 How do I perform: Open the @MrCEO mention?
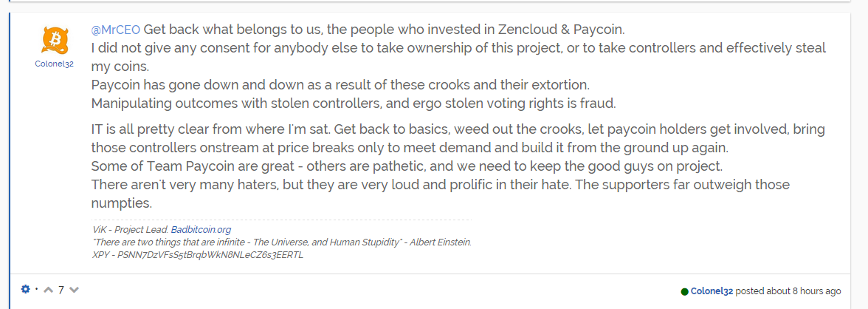[116, 29]
